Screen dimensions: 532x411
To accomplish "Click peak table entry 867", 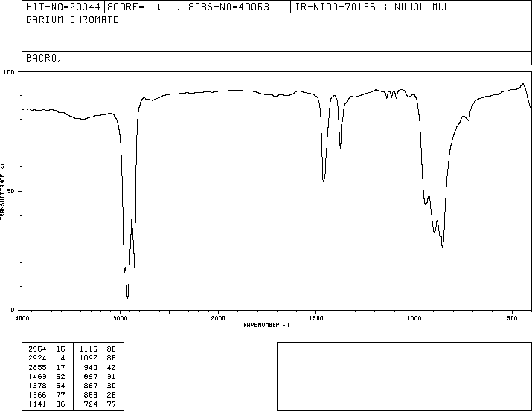I will (x=91, y=386).
